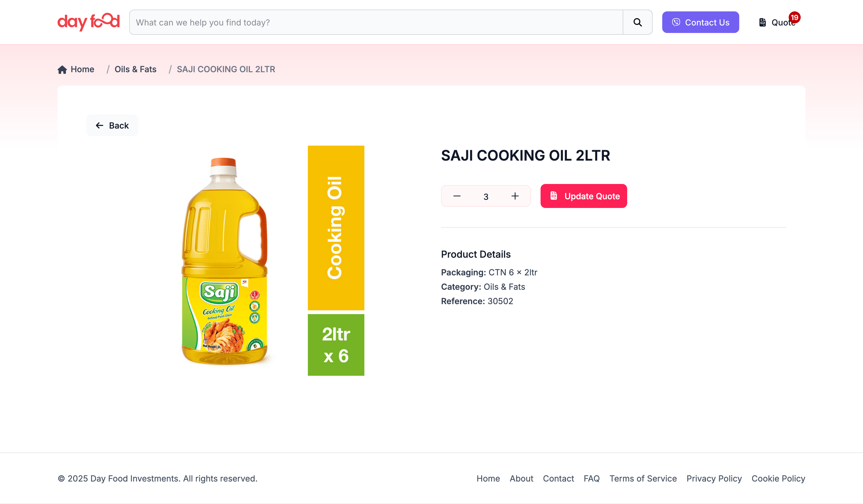Open Cookie Policy footer link
The height and width of the screenshot is (504, 863).
[x=778, y=478]
